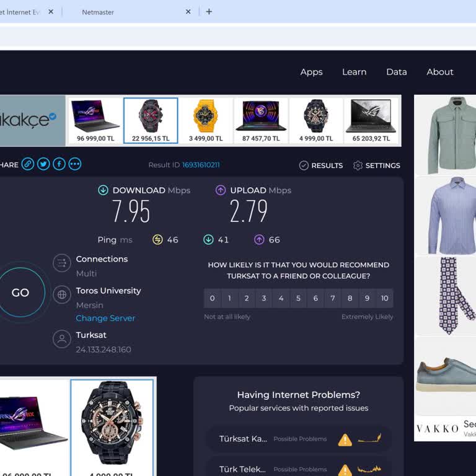Click watch ad priced 4 999,00 TL in the top ad strip
Image resolution: width=476 pixels, height=476 pixels.
click(x=316, y=121)
